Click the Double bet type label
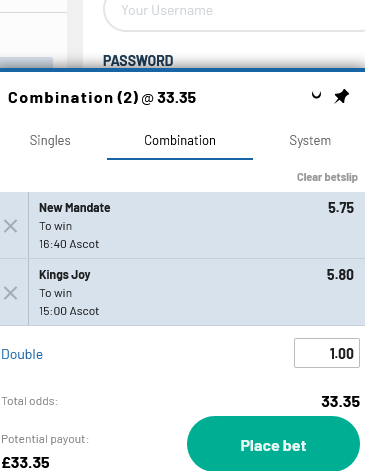 (22, 354)
